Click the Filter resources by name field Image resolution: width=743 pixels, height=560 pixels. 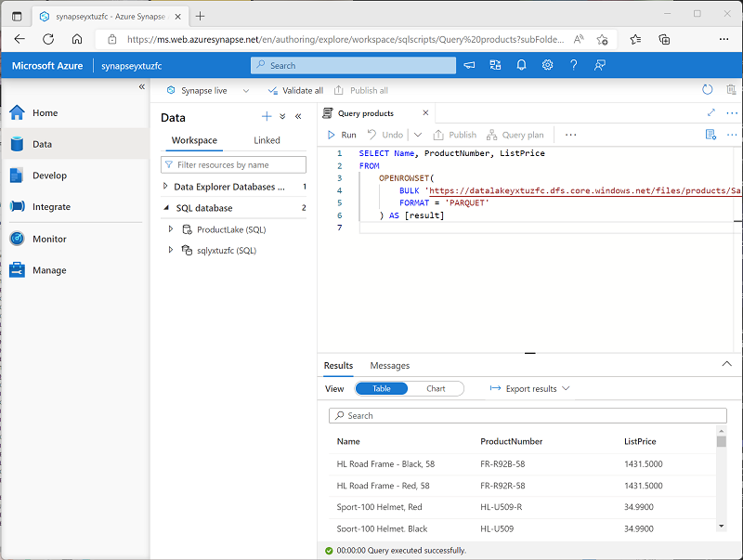(x=233, y=164)
